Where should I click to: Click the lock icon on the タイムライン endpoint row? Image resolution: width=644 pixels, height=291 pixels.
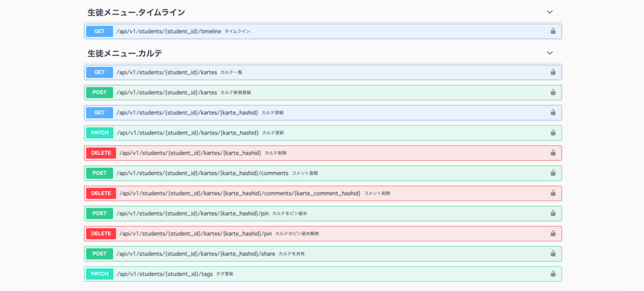[x=553, y=31]
